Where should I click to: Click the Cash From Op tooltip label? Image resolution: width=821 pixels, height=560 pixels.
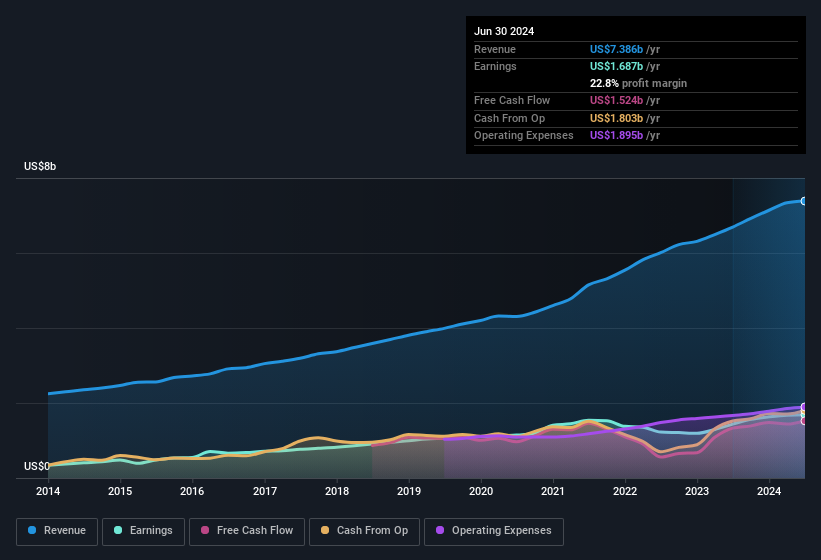click(509, 118)
